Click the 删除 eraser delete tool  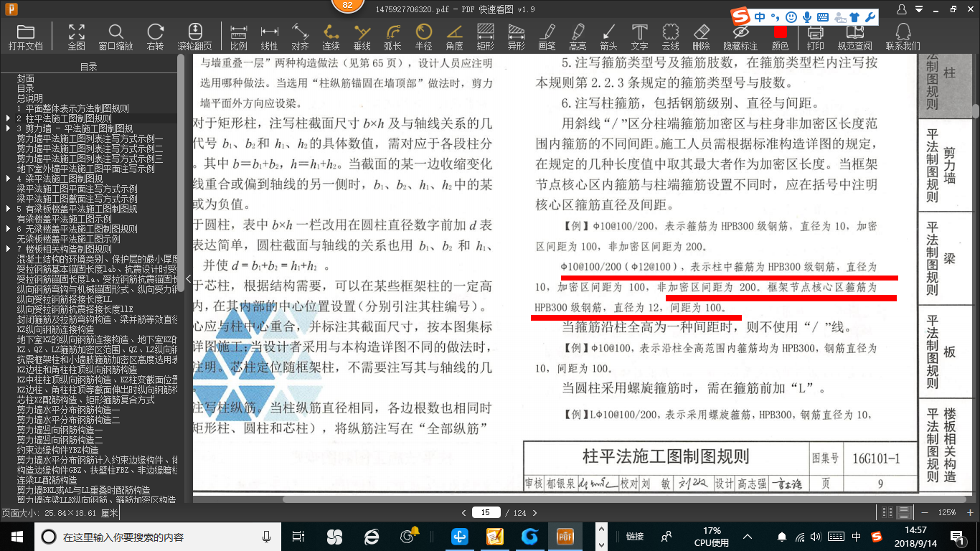[701, 37]
